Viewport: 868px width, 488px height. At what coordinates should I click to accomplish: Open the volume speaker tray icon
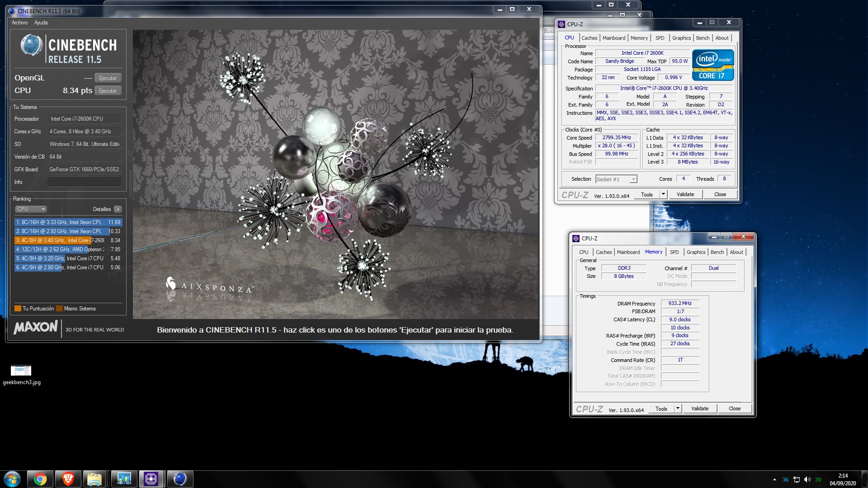[x=807, y=479]
